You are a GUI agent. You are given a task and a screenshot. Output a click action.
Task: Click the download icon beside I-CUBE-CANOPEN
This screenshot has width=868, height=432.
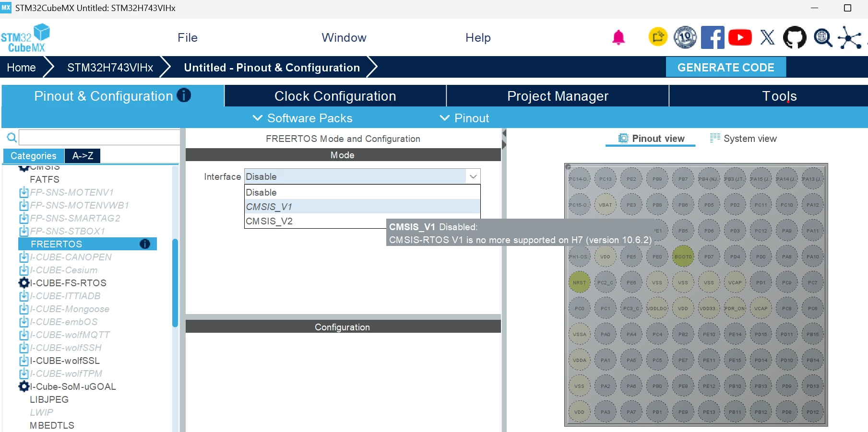[24, 257]
